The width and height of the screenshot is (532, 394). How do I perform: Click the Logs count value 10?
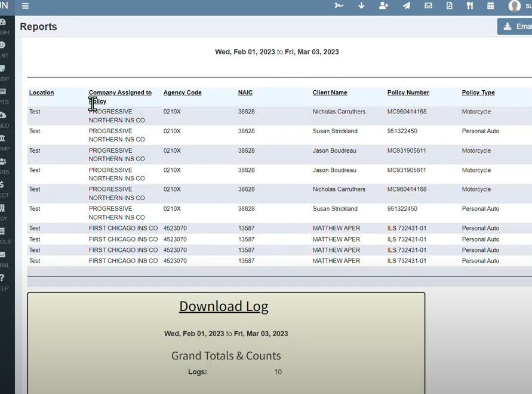pos(278,372)
